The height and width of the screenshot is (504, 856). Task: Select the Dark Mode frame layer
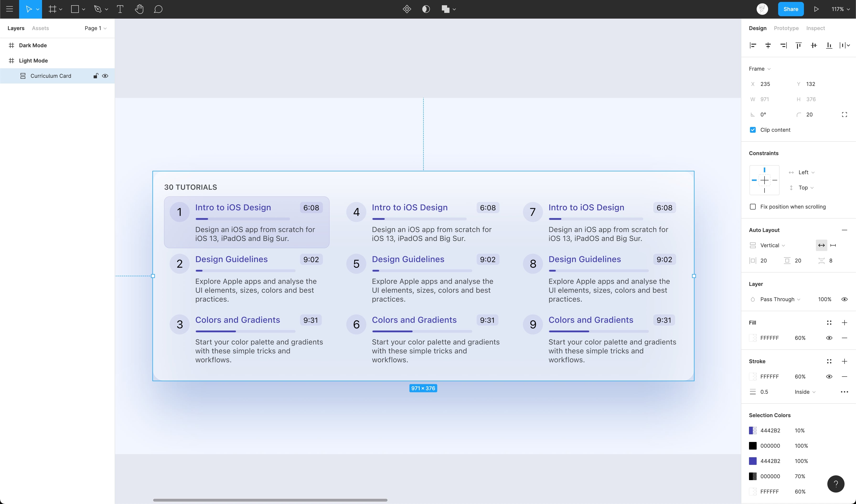pyautogui.click(x=33, y=45)
